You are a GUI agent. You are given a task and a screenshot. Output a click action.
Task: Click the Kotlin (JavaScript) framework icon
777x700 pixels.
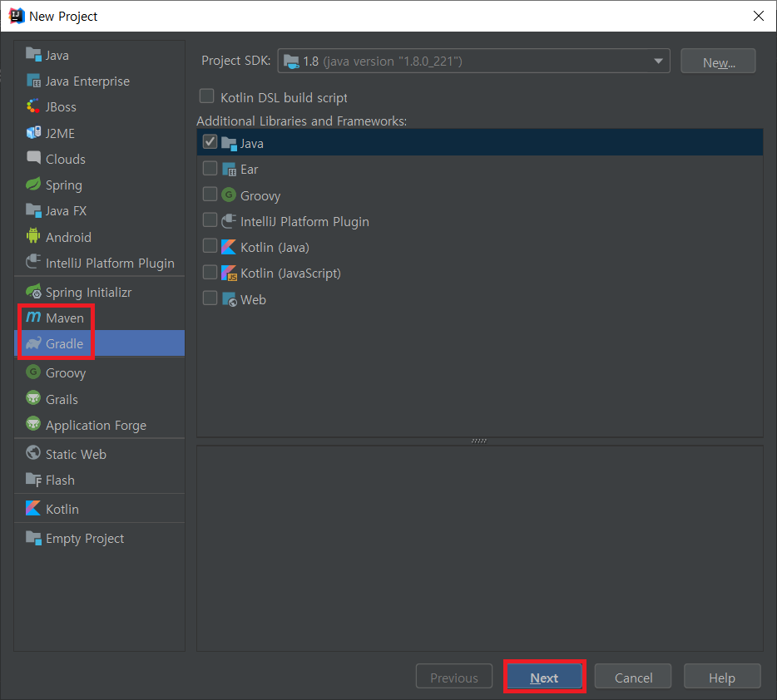pos(229,273)
